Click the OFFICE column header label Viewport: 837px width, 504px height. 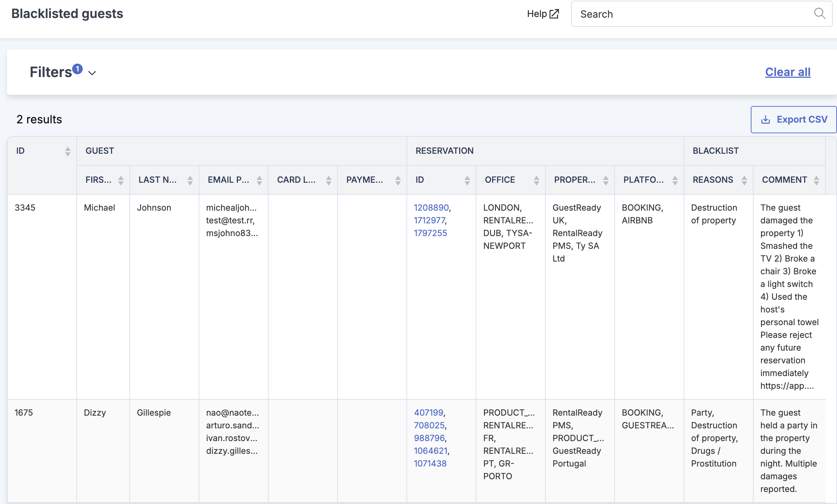500,180
